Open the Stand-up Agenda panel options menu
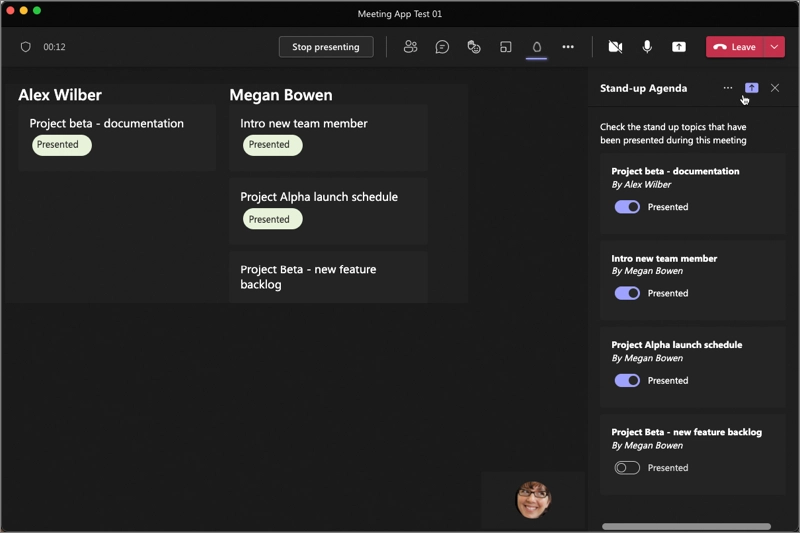 click(x=728, y=88)
